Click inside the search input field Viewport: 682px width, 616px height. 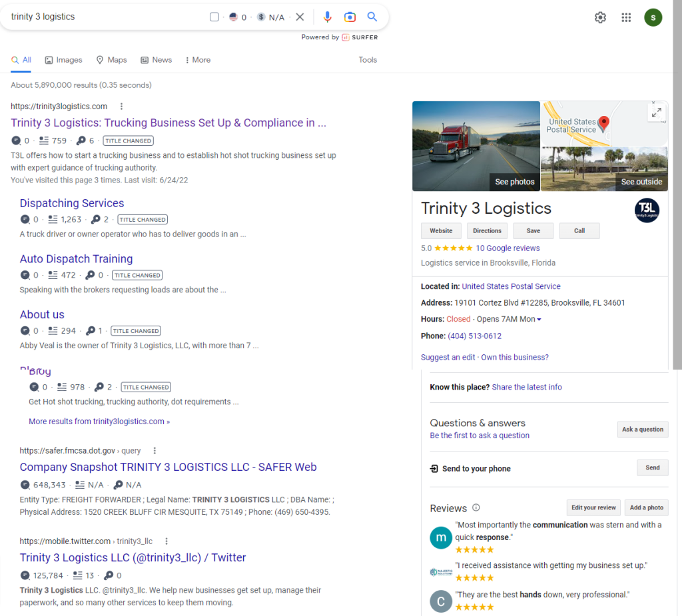(x=107, y=17)
